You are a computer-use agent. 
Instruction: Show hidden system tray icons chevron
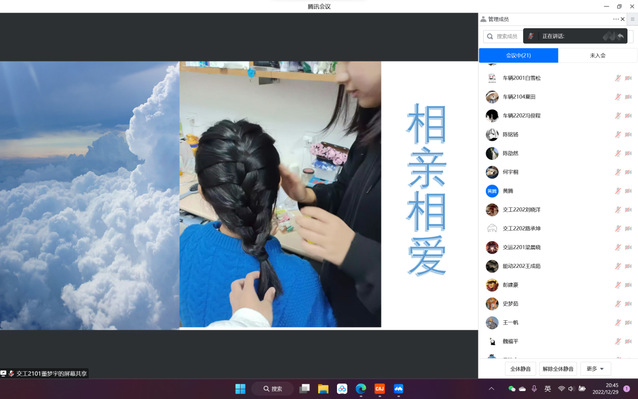(x=492, y=389)
